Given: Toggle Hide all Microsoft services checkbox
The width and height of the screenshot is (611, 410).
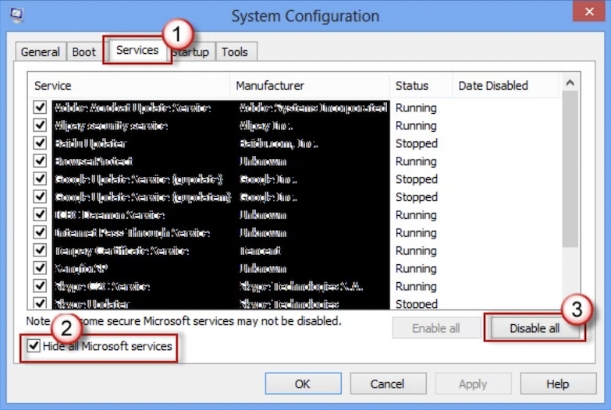Looking at the screenshot, I should tap(36, 347).
